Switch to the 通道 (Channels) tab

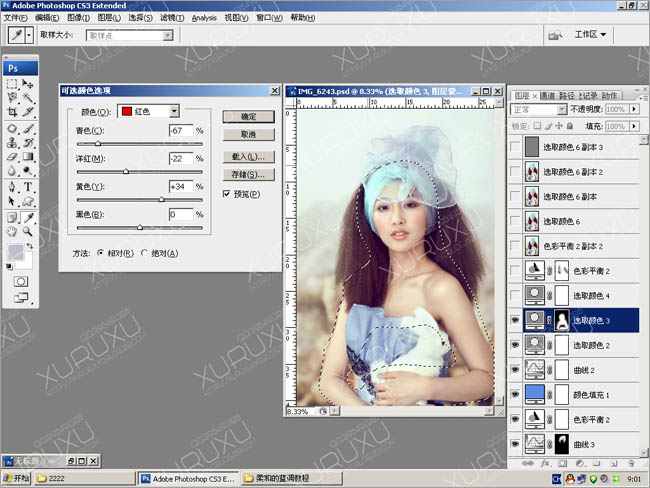(x=549, y=95)
